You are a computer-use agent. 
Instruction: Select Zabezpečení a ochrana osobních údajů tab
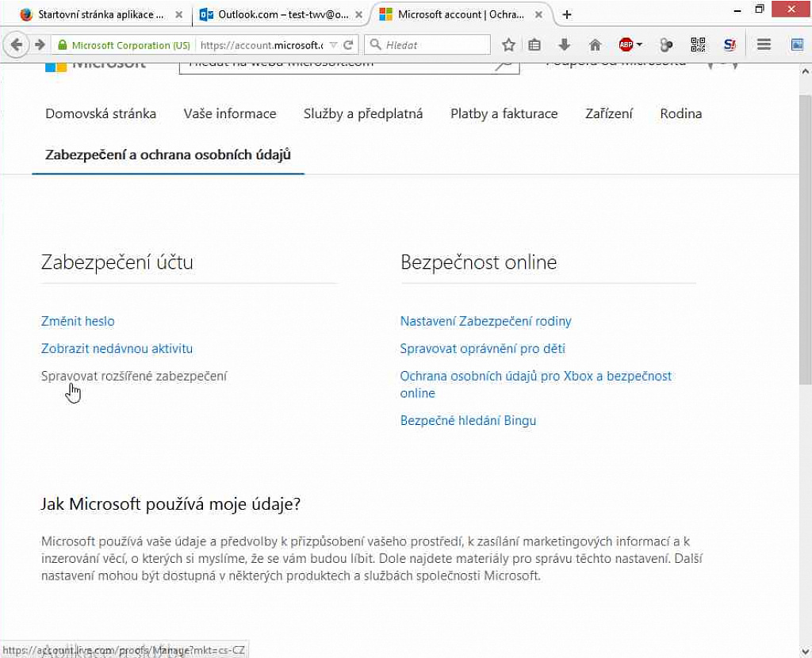168,155
